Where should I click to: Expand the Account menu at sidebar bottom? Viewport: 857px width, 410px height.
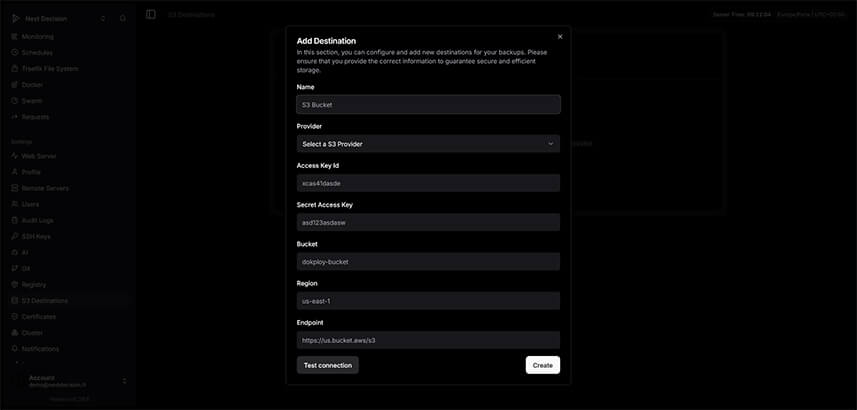click(68, 381)
